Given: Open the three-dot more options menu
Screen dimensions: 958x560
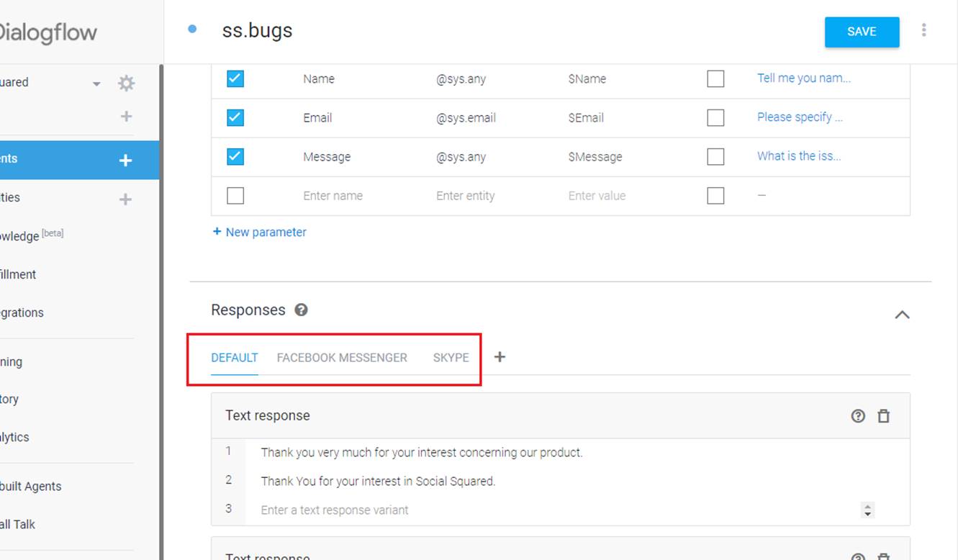Looking at the screenshot, I should coord(923,30).
